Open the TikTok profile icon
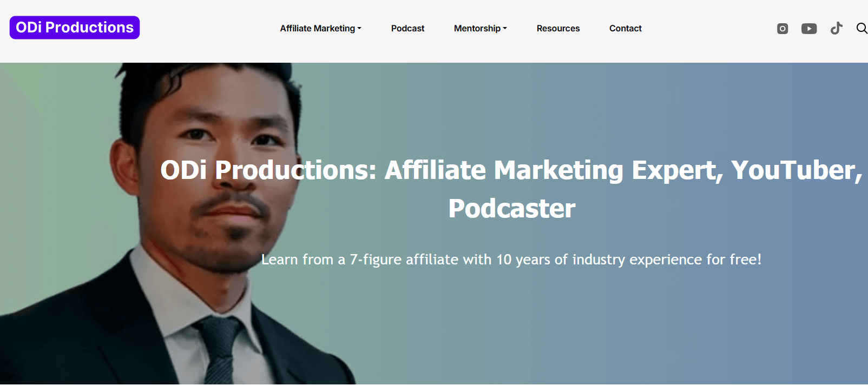Image resolution: width=868 pixels, height=392 pixels. coord(837,28)
